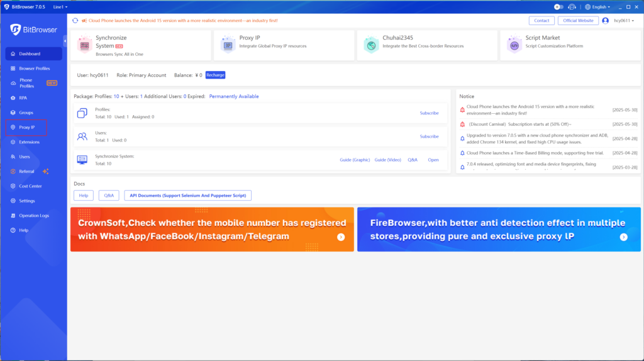Click the Settings gear icon
Viewport: 644px width, 361px height.
[13, 201]
